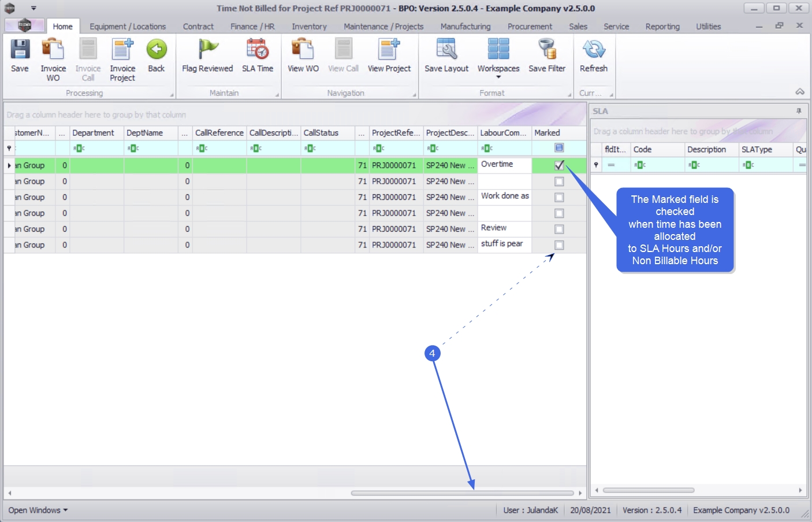
Task: Toggle the Marked column filter checkbox
Action: 559,148
